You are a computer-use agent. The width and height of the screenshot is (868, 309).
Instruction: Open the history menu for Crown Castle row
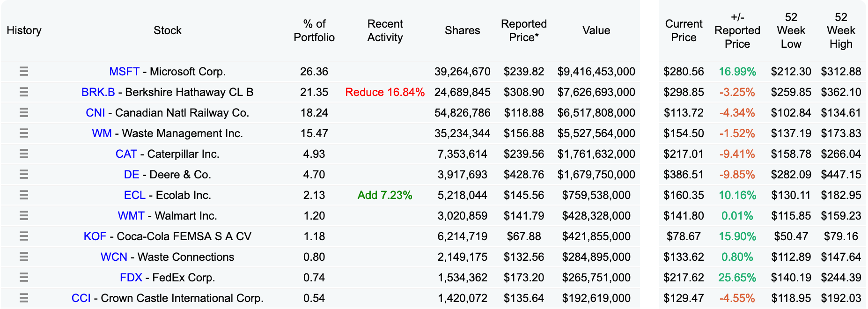[x=24, y=298]
